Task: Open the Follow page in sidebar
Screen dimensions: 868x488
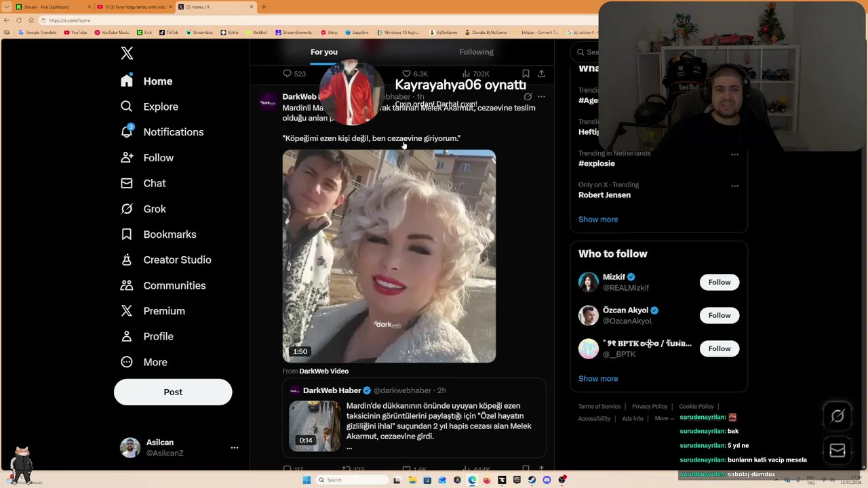Action: (x=146, y=158)
